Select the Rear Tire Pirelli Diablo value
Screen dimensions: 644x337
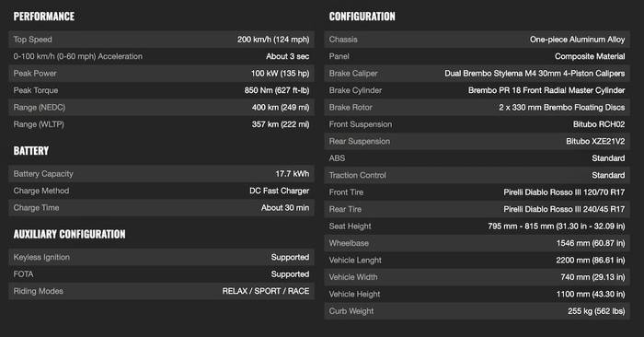(x=564, y=209)
